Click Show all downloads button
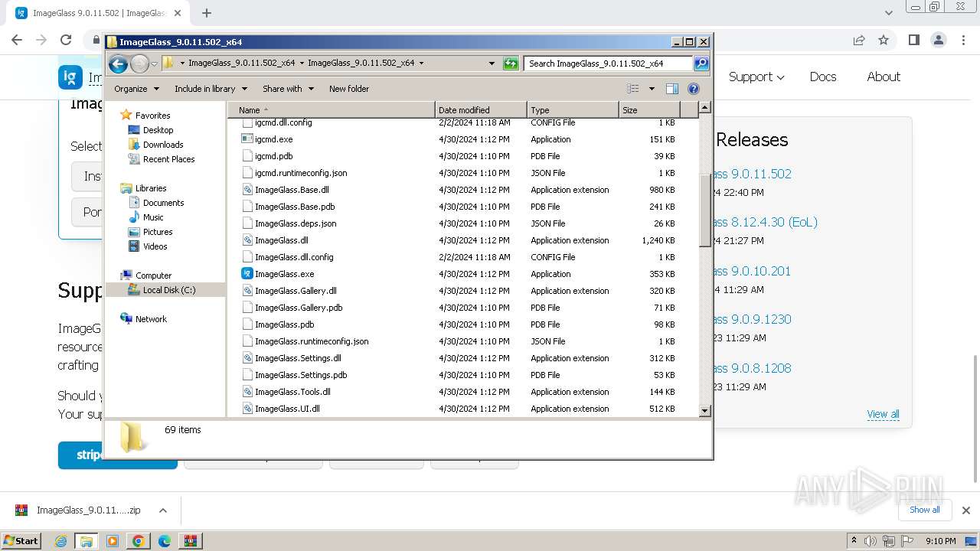 click(925, 510)
